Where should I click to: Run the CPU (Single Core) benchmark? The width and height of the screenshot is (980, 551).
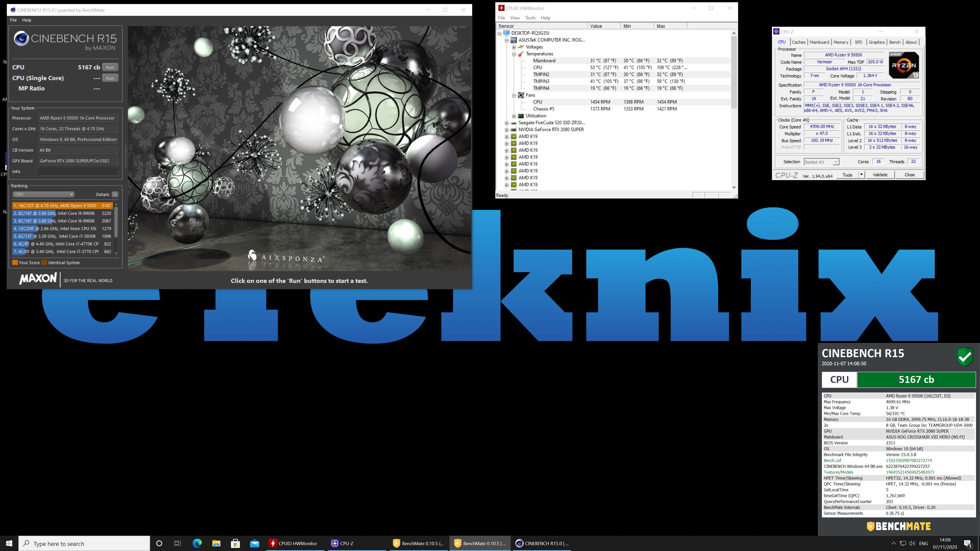[110, 78]
